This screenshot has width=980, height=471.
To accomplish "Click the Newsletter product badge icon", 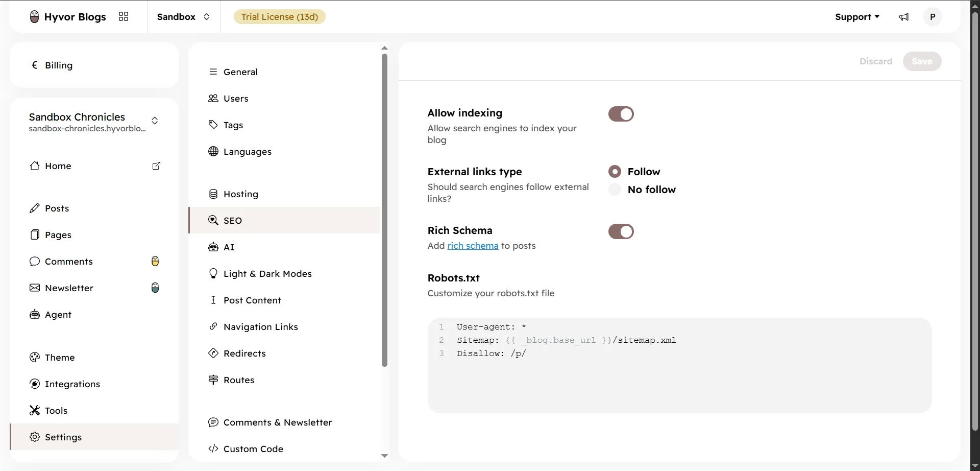I will [155, 288].
